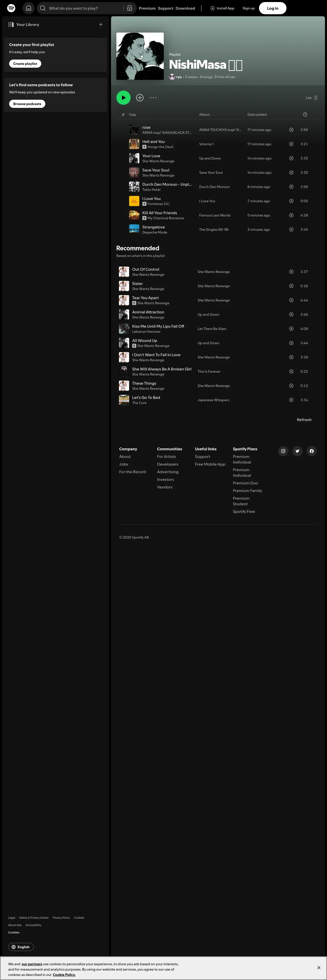Screen dimensions: 327x980
Task: Create playlist with library plus icon
Action: click(x=101, y=24)
